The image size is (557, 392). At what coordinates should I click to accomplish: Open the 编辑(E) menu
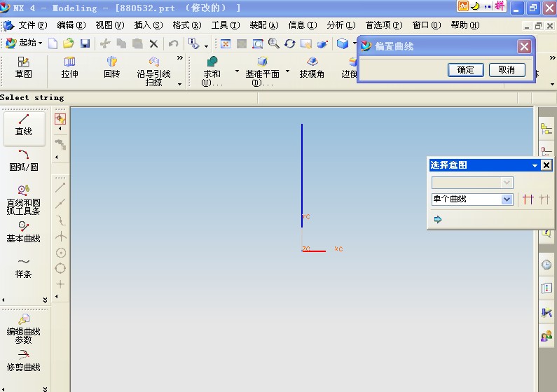(71, 25)
